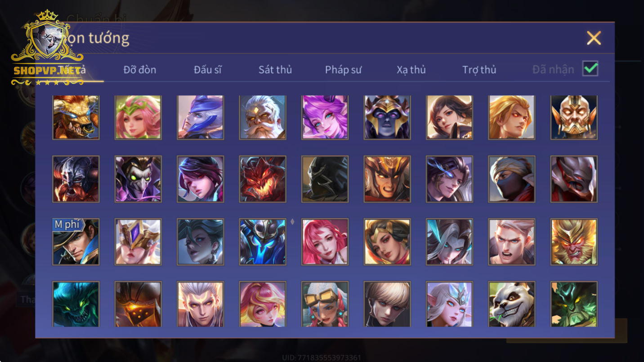This screenshot has height=362, width=644.
Task: Switch to the Pháp sư tab
Action: coord(343,70)
